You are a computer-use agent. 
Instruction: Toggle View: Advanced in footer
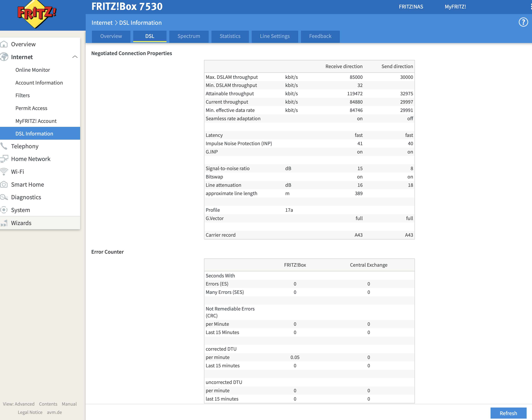19,404
